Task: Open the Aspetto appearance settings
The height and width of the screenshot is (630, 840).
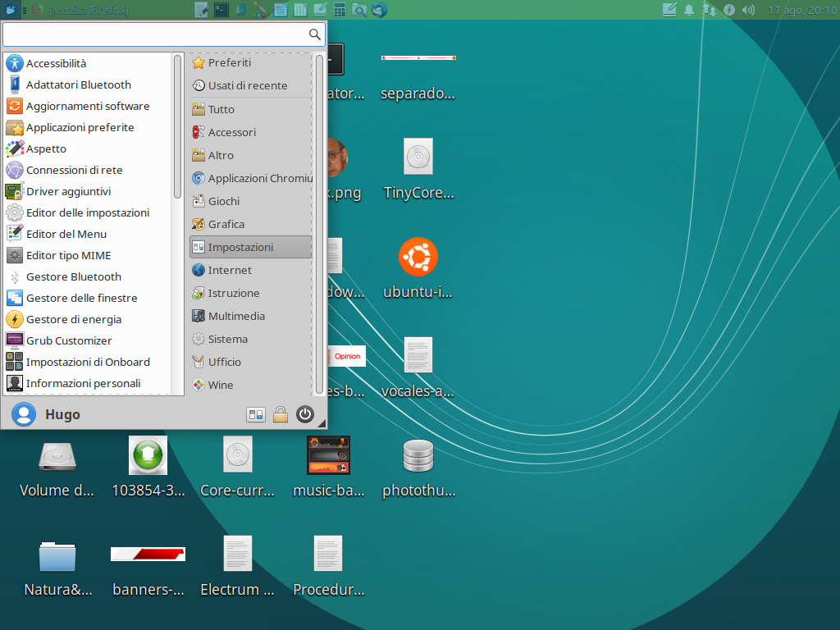Action: pyautogui.click(x=87, y=149)
